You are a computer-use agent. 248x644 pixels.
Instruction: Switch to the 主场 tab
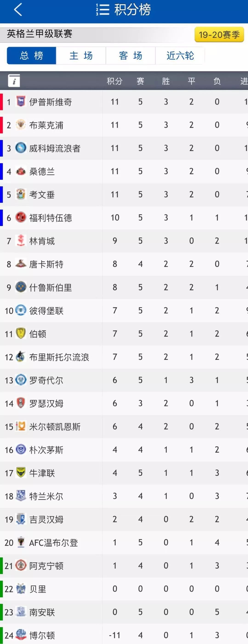pos(81,56)
